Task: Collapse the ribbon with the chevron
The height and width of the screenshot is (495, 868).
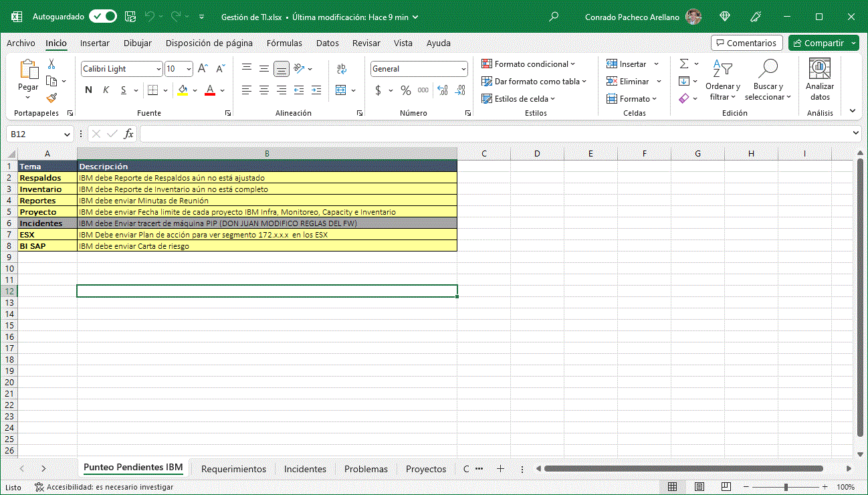Action: coord(853,110)
